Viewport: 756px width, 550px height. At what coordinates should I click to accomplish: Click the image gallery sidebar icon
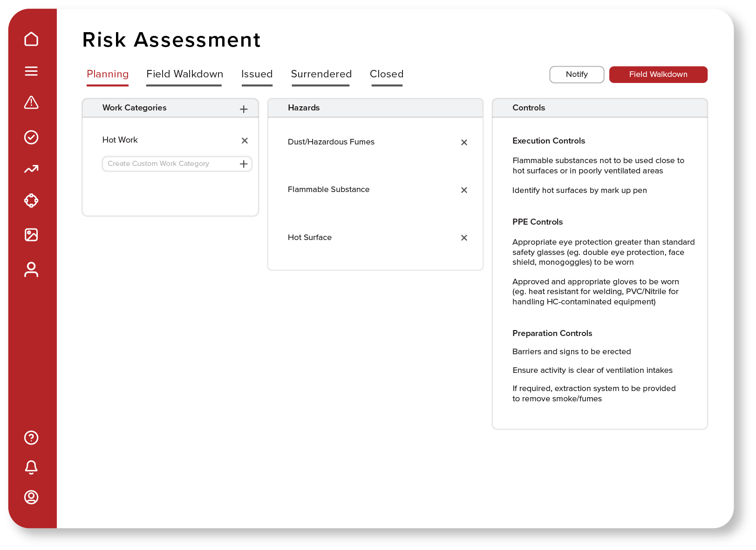point(31,234)
